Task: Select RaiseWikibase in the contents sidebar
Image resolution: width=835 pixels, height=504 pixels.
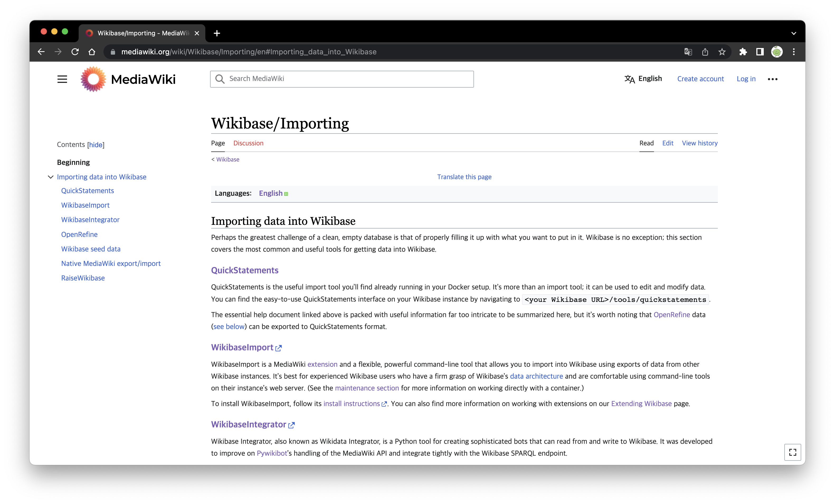Action: pos(83,278)
